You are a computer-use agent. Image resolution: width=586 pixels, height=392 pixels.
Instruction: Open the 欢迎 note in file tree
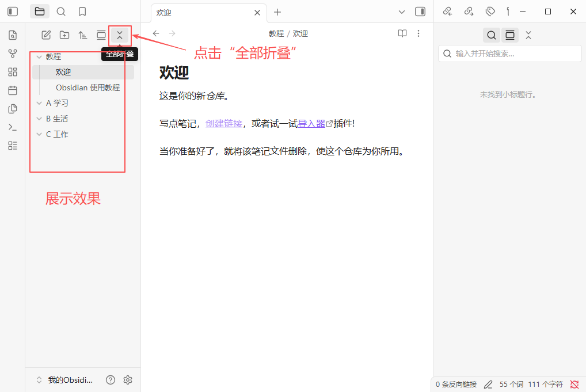(x=83, y=72)
